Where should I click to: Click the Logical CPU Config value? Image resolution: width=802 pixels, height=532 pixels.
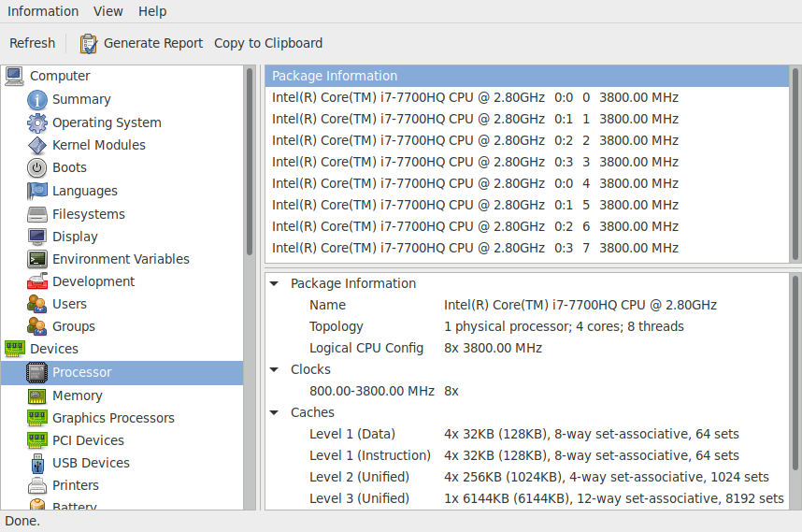[493, 348]
